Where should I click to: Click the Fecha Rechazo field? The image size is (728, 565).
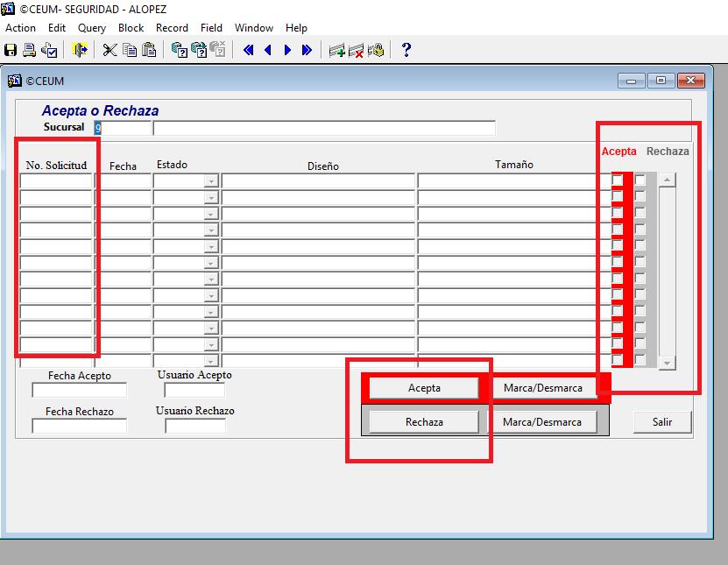coord(80,426)
